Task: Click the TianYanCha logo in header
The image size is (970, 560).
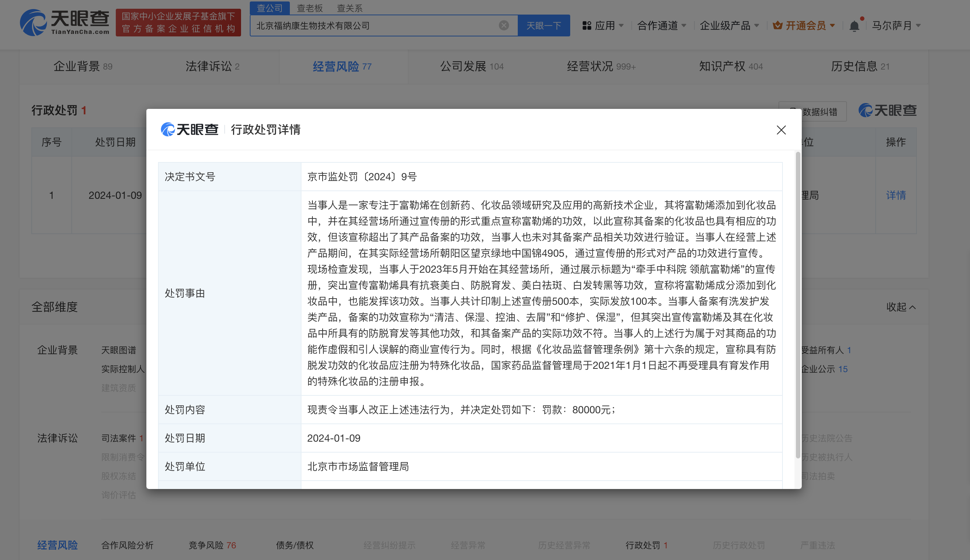Action: (64, 22)
